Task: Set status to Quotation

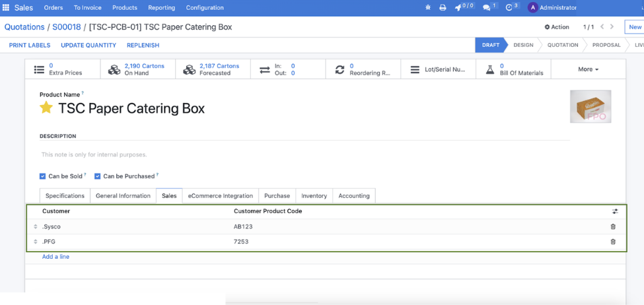Action: point(563,45)
